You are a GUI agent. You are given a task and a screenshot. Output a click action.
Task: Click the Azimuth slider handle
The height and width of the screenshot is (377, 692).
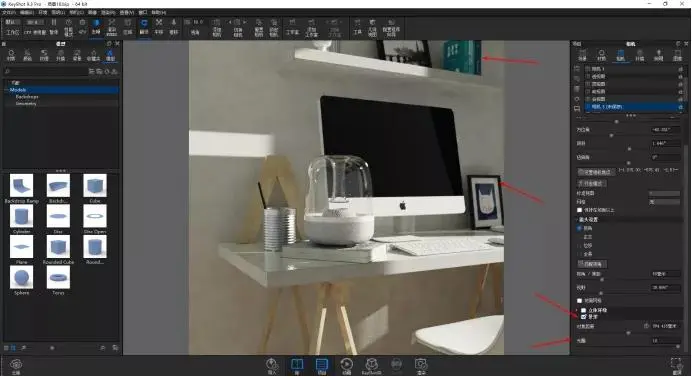(611, 136)
